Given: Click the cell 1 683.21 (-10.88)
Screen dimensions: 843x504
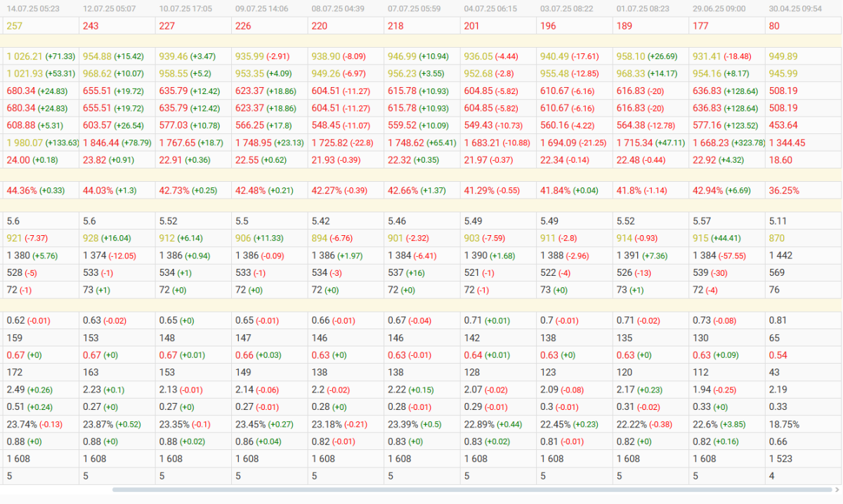Looking at the screenshot, I should point(497,142).
